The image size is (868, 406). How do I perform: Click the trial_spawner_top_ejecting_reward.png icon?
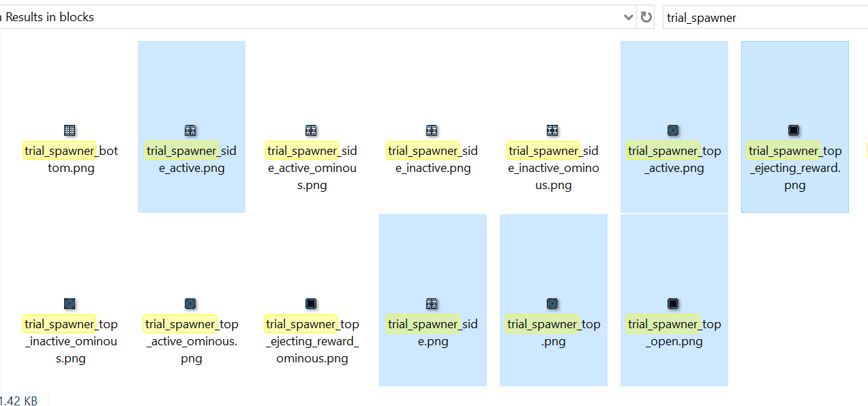click(794, 130)
